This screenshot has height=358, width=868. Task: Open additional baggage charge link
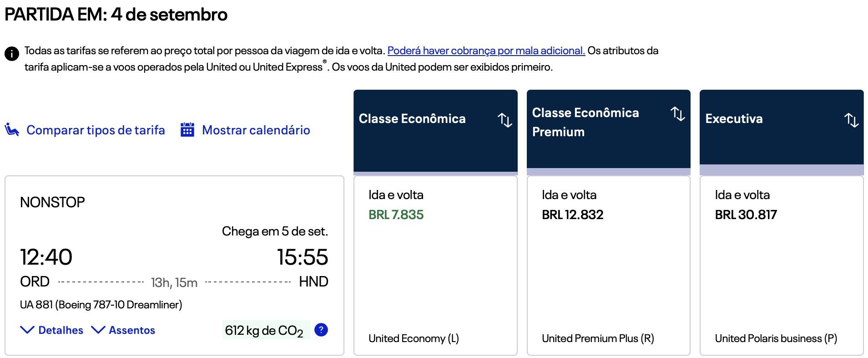click(x=486, y=51)
